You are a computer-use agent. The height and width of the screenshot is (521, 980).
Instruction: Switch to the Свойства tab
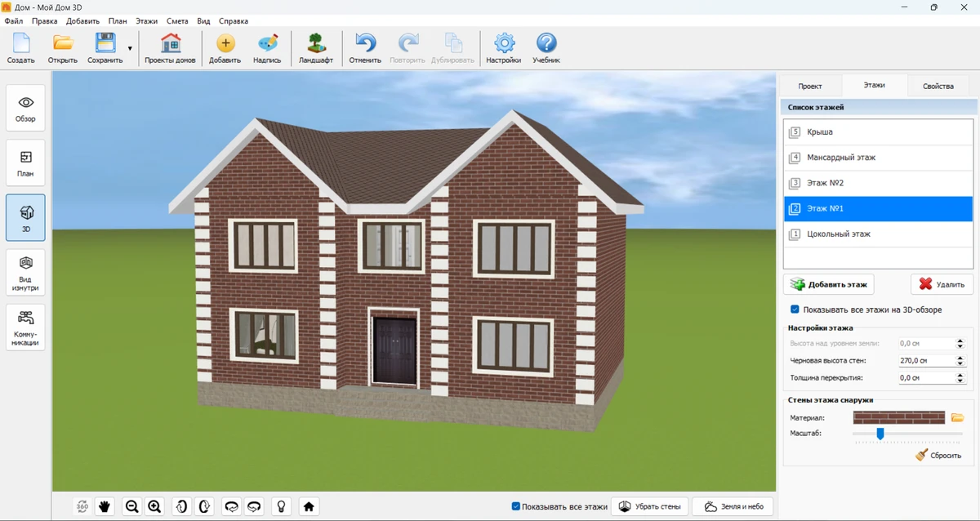click(938, 86)
